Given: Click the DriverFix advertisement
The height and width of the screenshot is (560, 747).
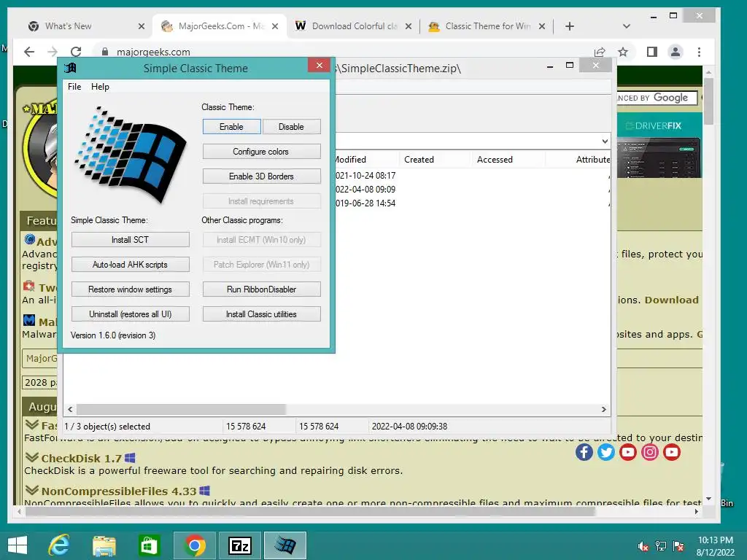Looking at the screenshot, I should pyautogui.click(x=659, y=146).
